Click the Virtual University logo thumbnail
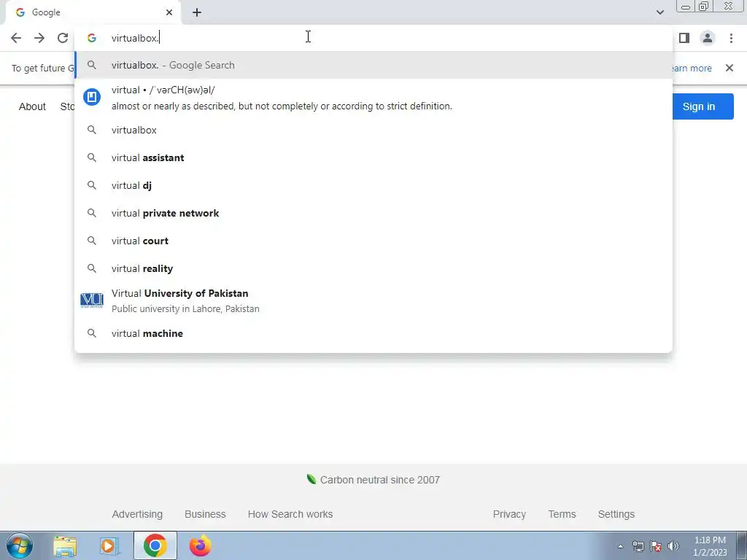Screen dimensions: 747x560 [x=92, y=300]
